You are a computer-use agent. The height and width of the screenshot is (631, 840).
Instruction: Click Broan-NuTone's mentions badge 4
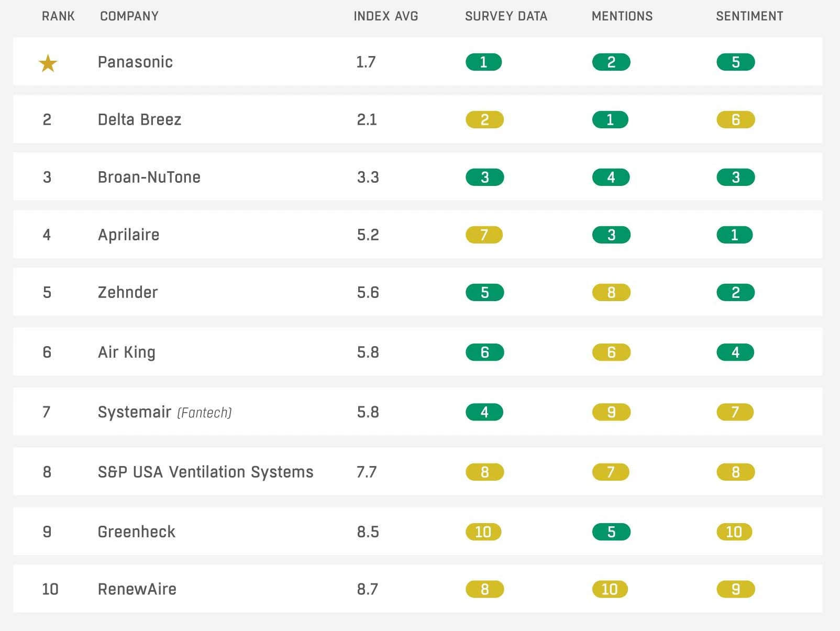pos(611,178)
